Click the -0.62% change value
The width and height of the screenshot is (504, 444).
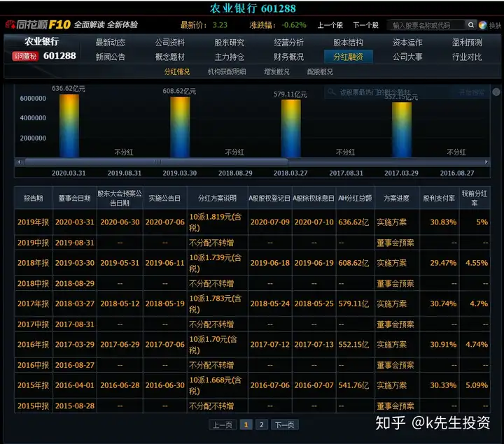294,25
